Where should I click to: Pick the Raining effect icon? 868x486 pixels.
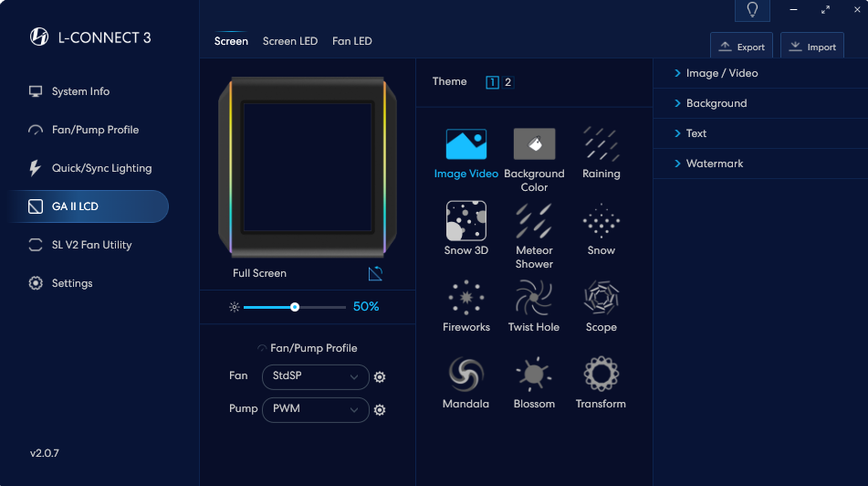pos(601,144)
